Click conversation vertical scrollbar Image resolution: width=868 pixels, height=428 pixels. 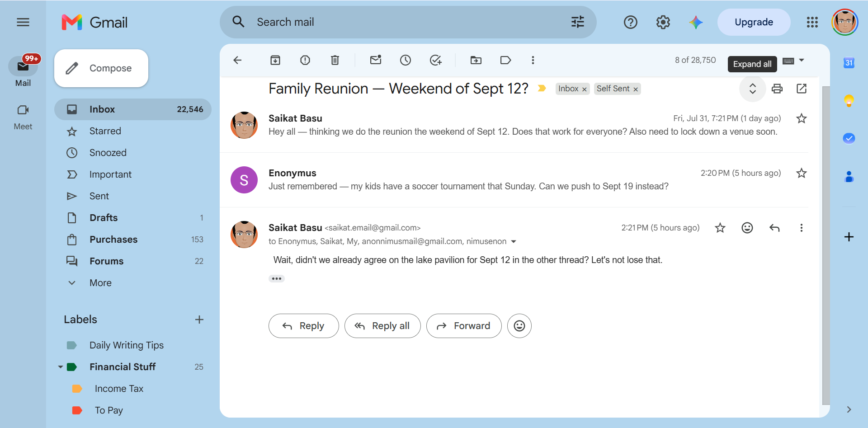pos(826,245)
